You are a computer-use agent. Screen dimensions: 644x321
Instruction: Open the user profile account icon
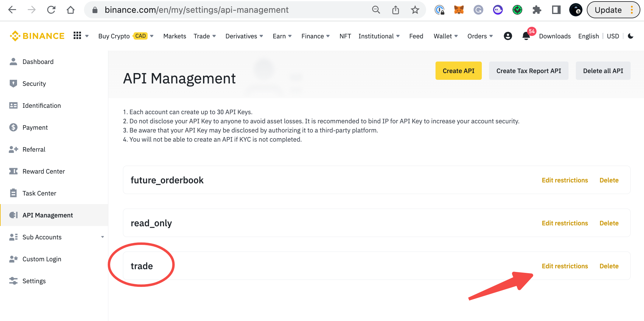[x=508, y=36]
